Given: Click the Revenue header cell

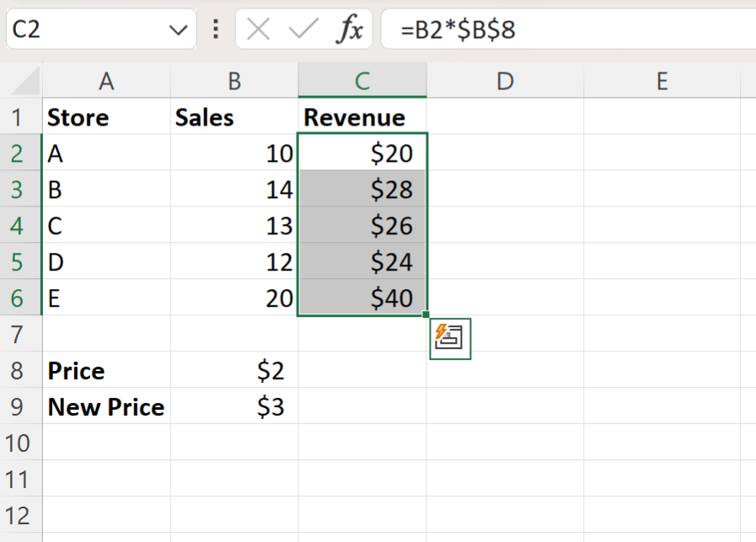Looking at the screenshot, I should [362, 117].
